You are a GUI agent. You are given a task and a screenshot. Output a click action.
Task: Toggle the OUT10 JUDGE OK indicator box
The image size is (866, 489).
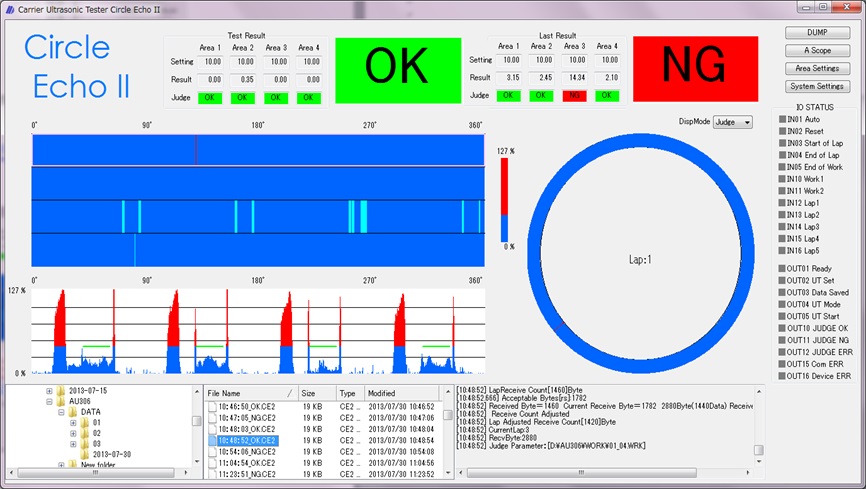click(x=782, y=328)
